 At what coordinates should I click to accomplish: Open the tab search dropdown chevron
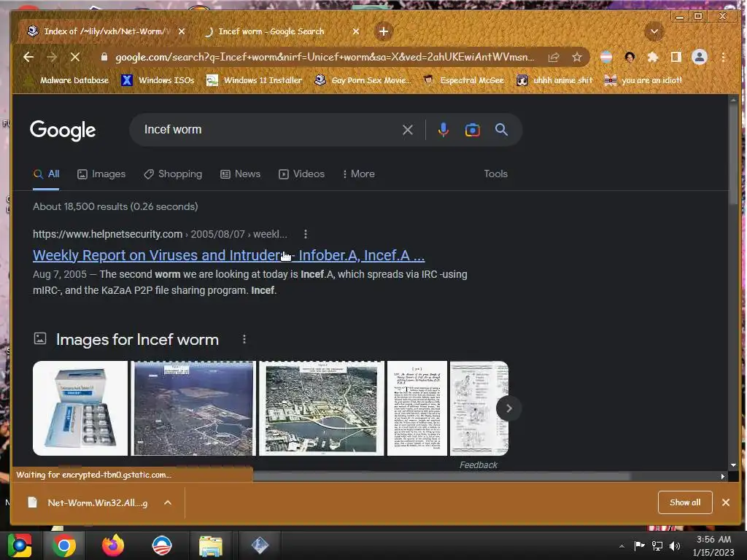[x=654, y=32]
